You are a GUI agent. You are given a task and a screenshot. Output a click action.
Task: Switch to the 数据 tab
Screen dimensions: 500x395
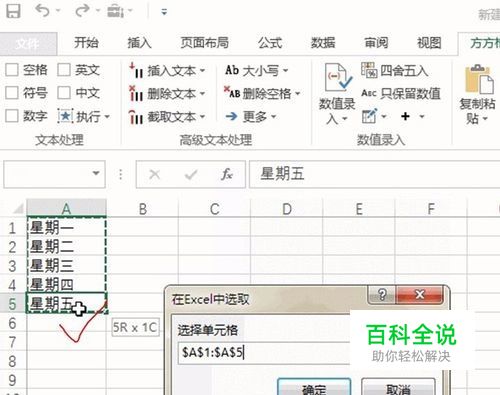pos(323,43)
